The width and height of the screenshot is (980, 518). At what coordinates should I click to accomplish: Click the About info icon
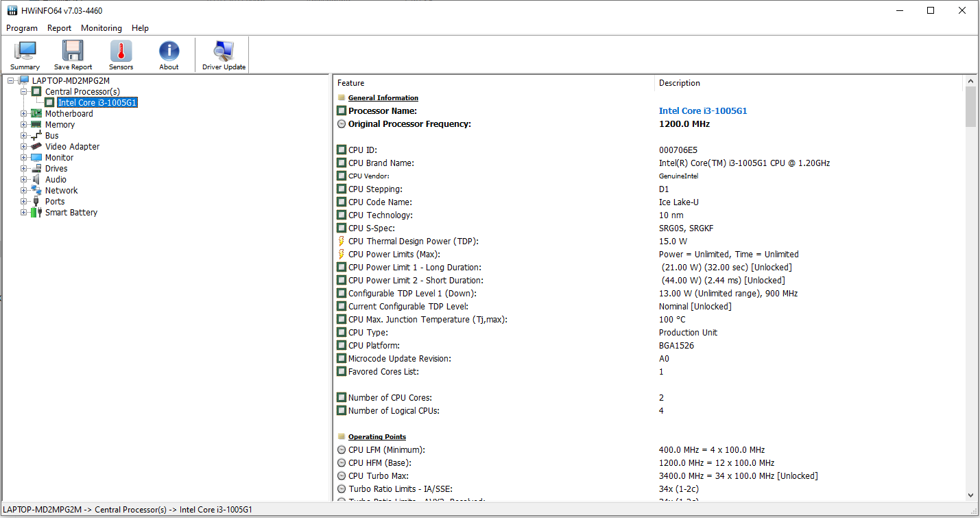(x=169, y=55)
